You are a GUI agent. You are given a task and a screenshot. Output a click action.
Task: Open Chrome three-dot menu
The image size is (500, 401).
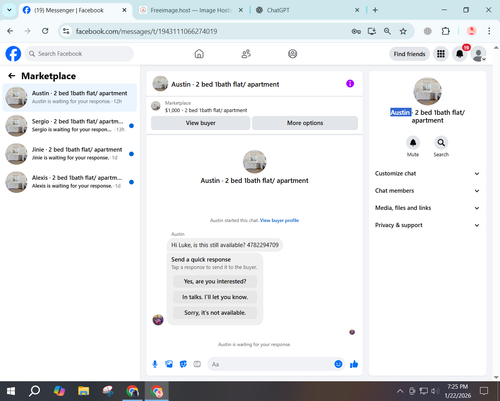(489, 31)
